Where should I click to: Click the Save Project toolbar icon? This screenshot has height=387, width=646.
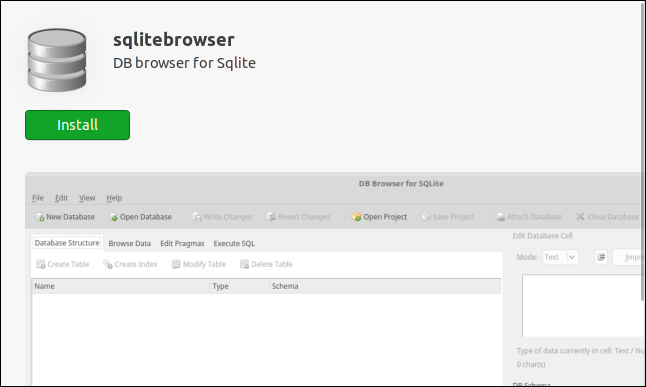tap(426, 217)
